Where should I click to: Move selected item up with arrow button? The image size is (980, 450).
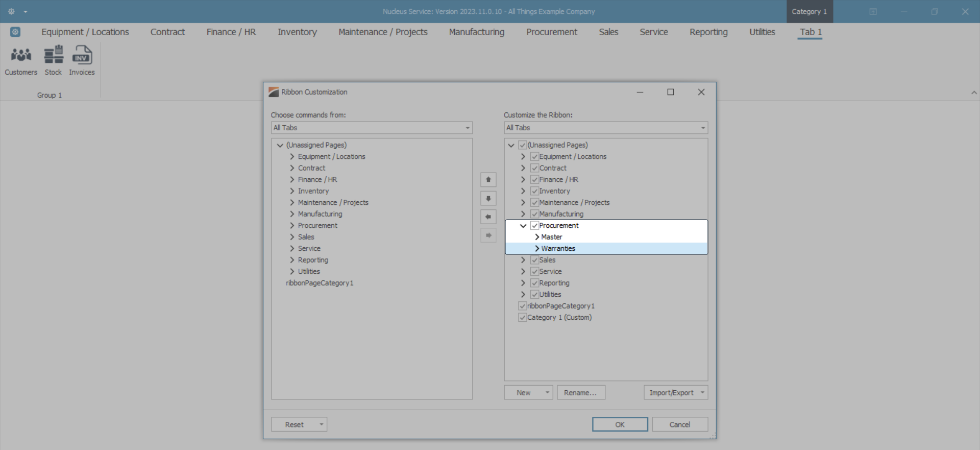[488, 180]
